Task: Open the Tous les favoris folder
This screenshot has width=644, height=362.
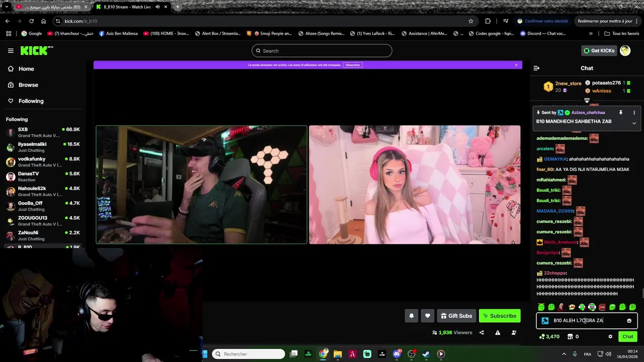Action: pos(621,34)
